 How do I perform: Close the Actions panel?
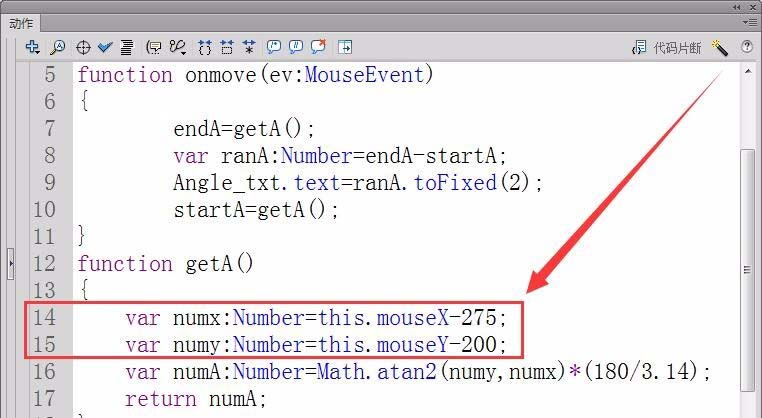tap(752, 7)
